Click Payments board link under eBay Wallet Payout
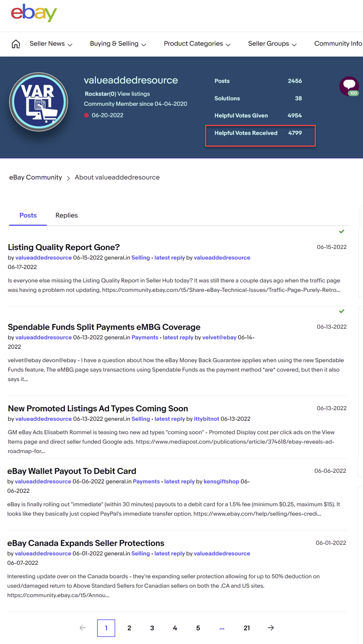Viewport: 363px width, 644px height. coord(146,481)
